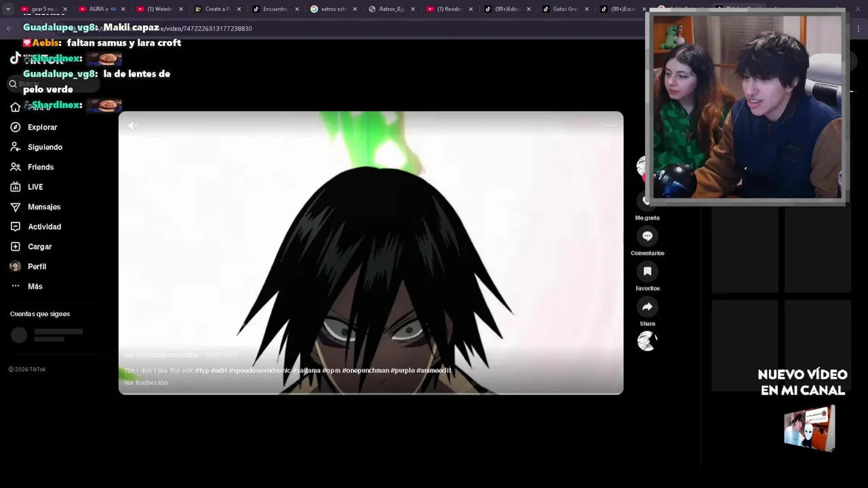
Task: Open Comentarios on the video
Action: pos(648,236)
